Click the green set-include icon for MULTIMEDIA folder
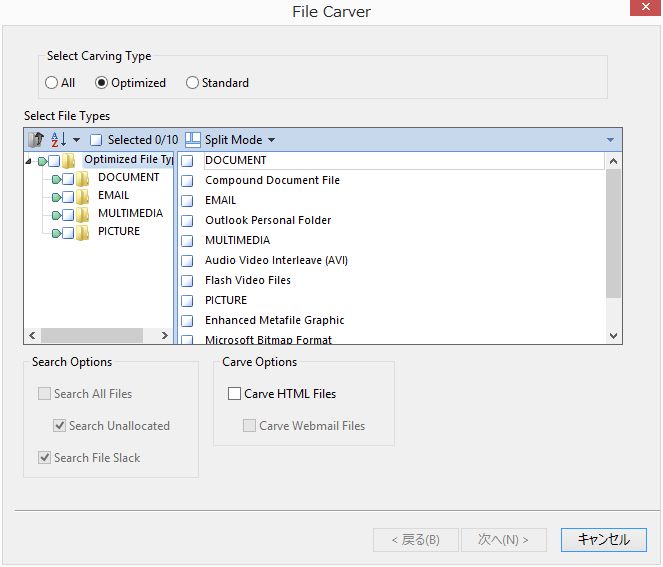 point(56,215)
